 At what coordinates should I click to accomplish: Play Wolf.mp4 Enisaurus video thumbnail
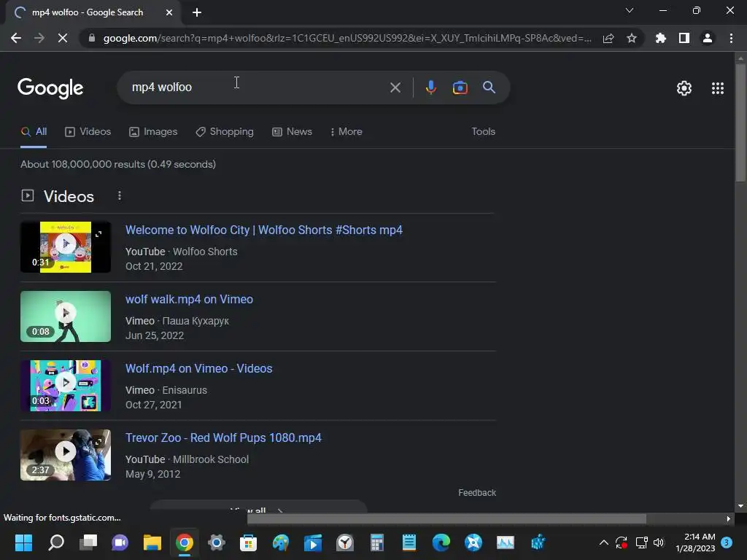66,386
